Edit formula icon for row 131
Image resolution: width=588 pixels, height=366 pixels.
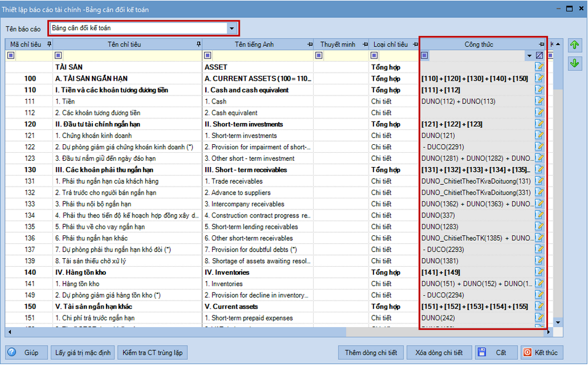(x=539, y=181)
